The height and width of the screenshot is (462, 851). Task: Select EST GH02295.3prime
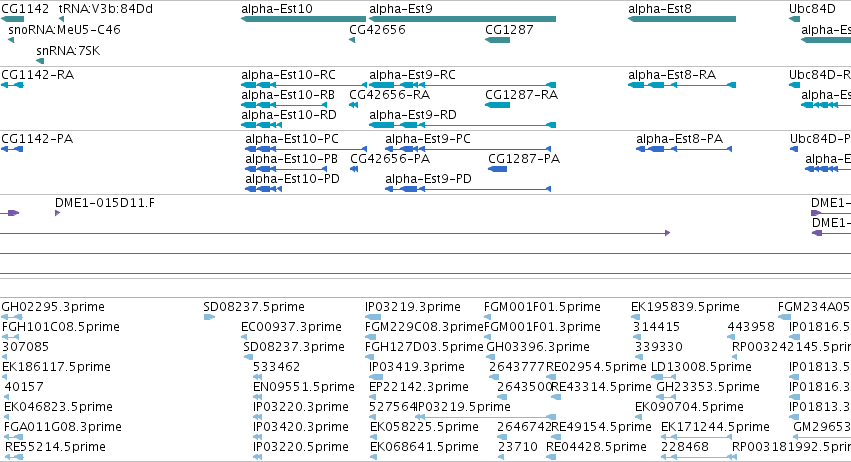tap(12, 317)
